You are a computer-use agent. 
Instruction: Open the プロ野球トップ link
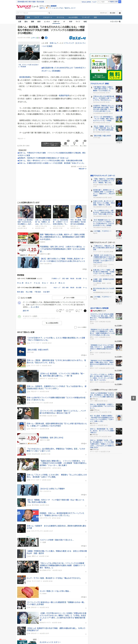tap(56, 279)
